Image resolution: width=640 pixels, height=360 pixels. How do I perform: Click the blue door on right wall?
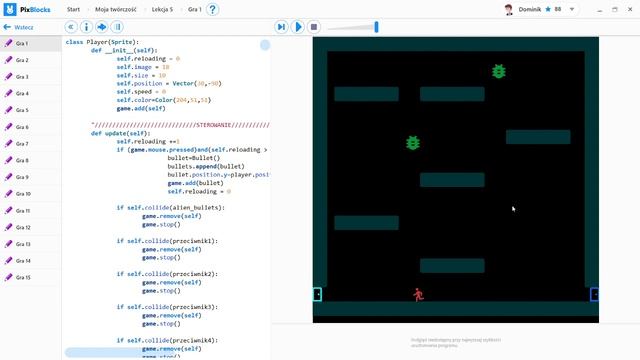594,294
